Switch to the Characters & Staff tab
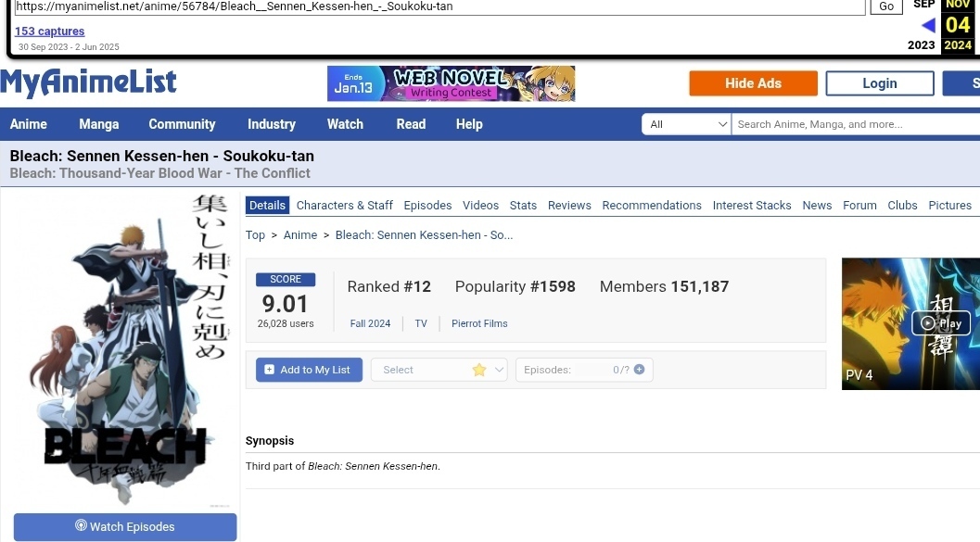Screen dimensions: 980x542 (345, 206)
